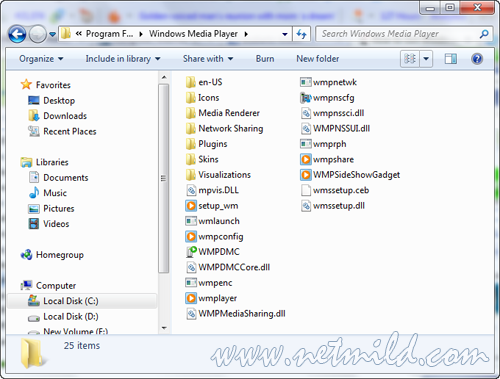Select the WMPDMCCore.dll file icon

(x=191, y=267)
